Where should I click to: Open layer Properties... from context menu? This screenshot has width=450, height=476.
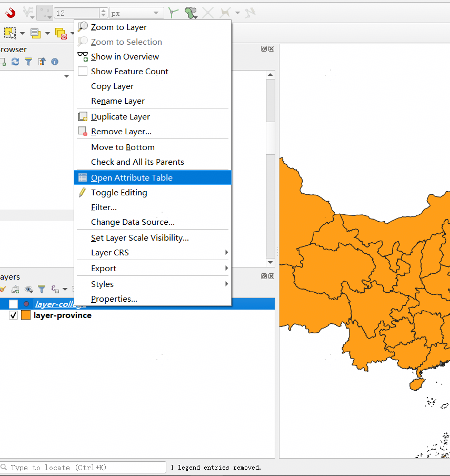point(114,299)
